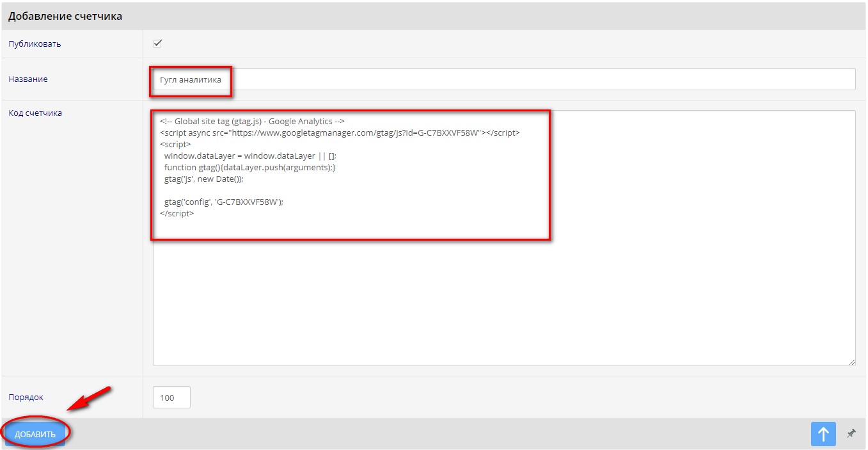Click the script async src line
The height and width of the screenshot is (450, 868).
pos(340,133)
